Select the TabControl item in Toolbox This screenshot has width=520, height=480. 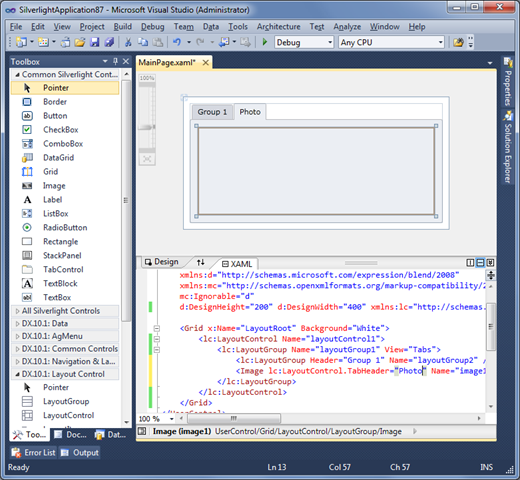[65, 270]
